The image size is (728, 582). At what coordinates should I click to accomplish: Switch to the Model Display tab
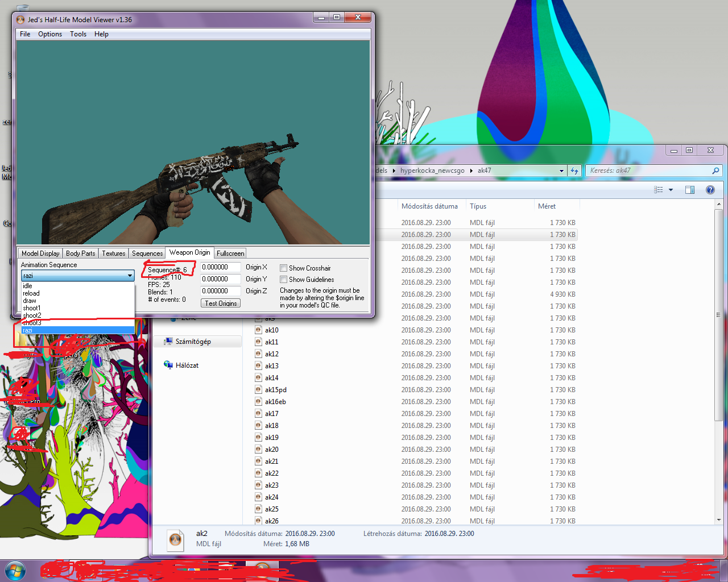pos(40,253)
